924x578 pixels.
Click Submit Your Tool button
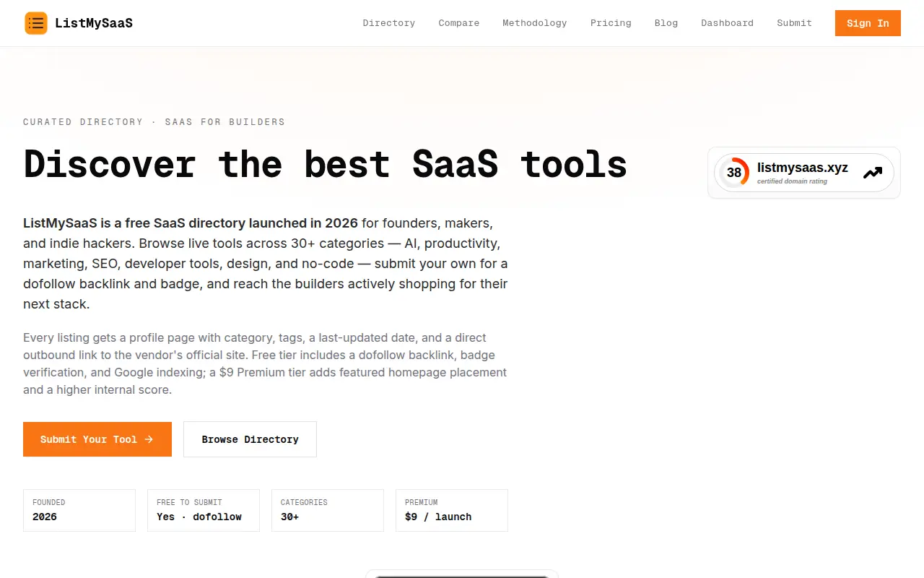click(x=97, y=439)
